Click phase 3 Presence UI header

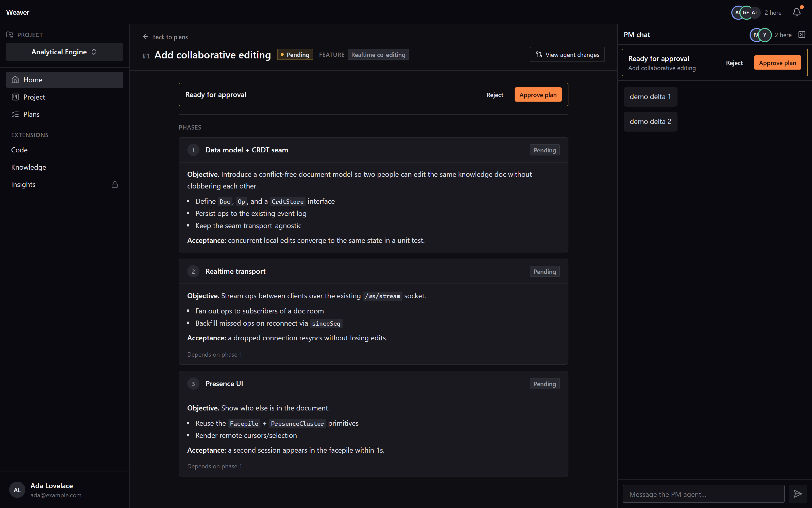(373, 384)
